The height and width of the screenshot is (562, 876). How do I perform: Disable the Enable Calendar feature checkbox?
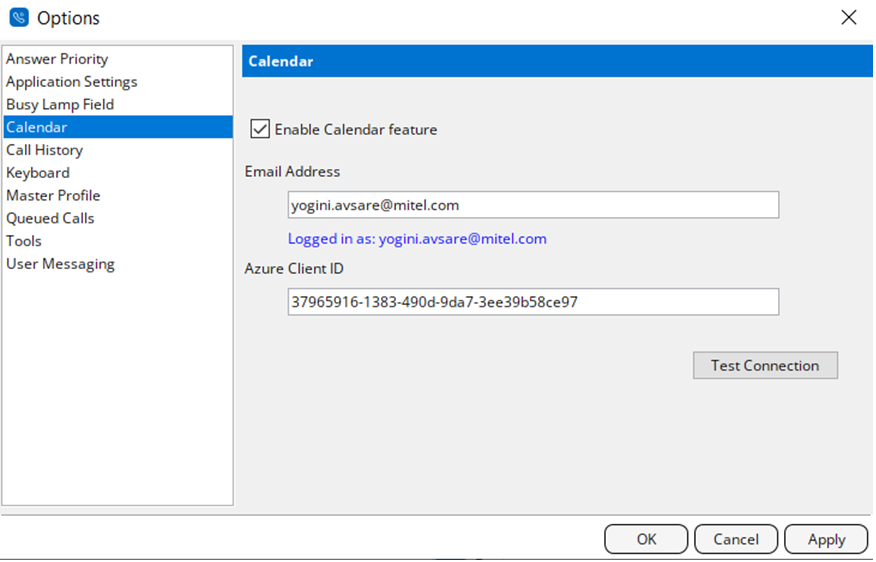[260, 129]
